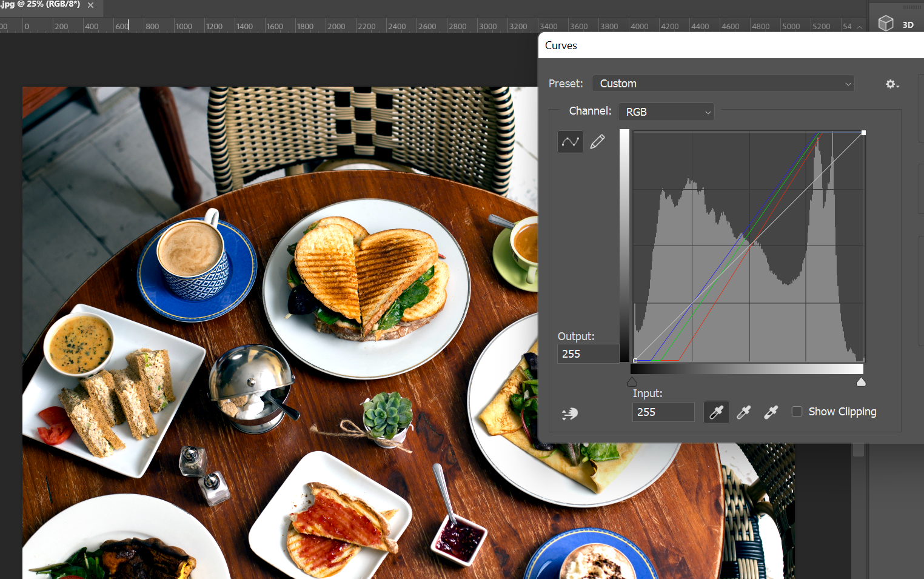
Task: Open the 3D workspace cube icon
Action: click(886, 24)
